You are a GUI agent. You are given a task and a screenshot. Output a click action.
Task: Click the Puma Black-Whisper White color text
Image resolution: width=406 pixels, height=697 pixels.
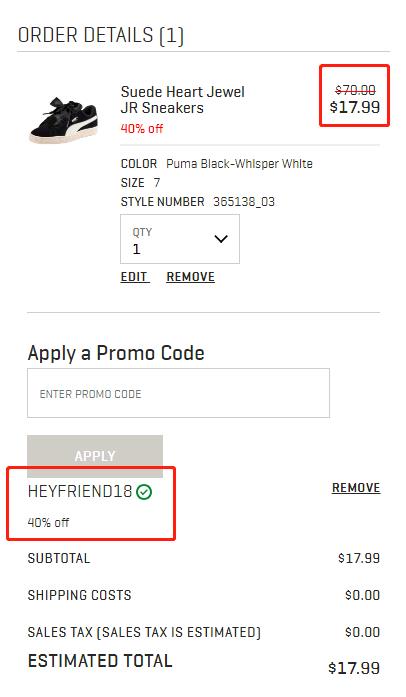(x=239, y=164)
